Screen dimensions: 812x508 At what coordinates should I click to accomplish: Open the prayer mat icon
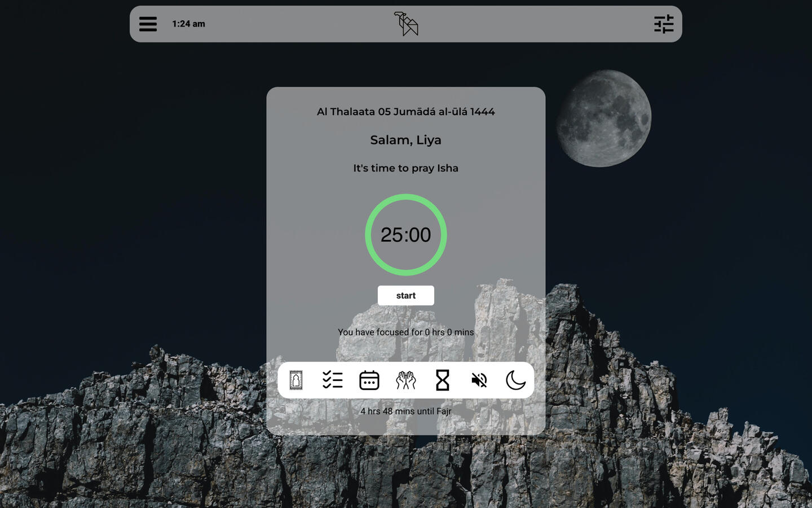[x=296, y=380]
